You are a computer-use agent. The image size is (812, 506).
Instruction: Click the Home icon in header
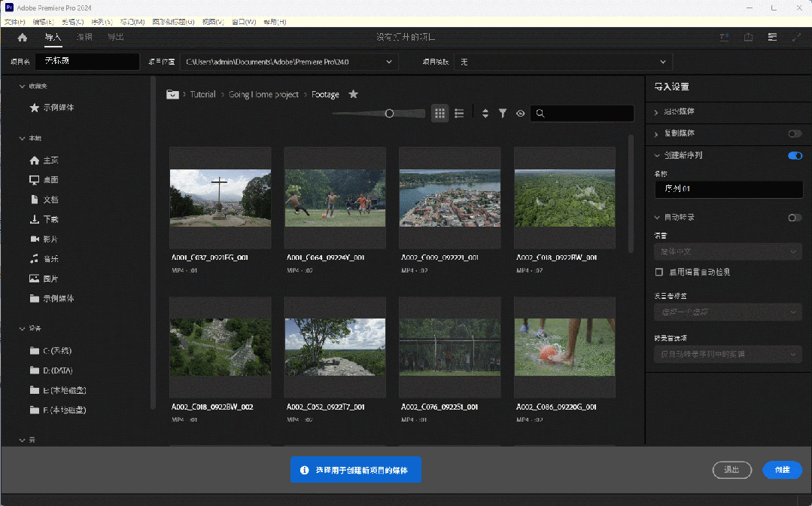pos(22,38)
